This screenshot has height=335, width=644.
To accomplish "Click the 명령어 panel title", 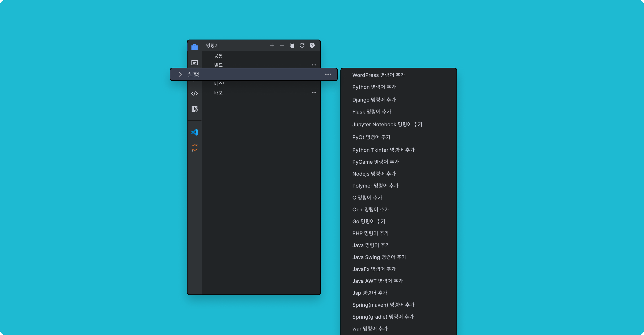I will click(212, 45).
